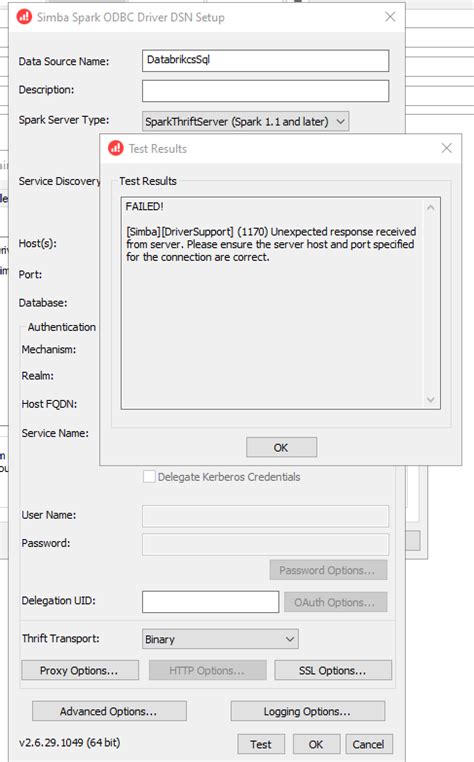The image size is (474, 762).
Task: Open Proxy Options
Action: [80, 670]
